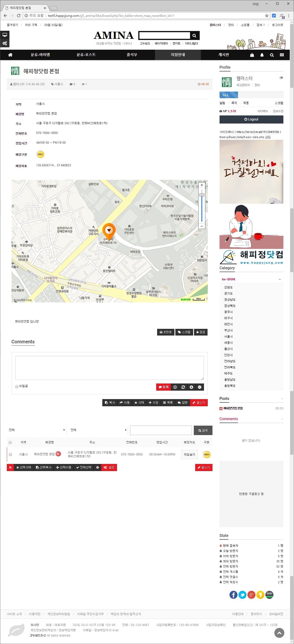Image resolution: width=294 pixels, height=644 pixels.
Task: Open the 해피정닷컴 본점 link under Posts
Action: coord(233,408)
